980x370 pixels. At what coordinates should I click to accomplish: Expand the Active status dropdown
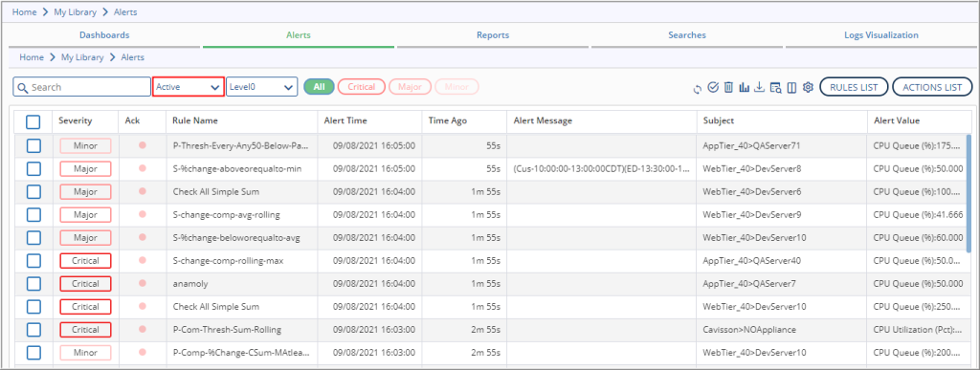189,87
